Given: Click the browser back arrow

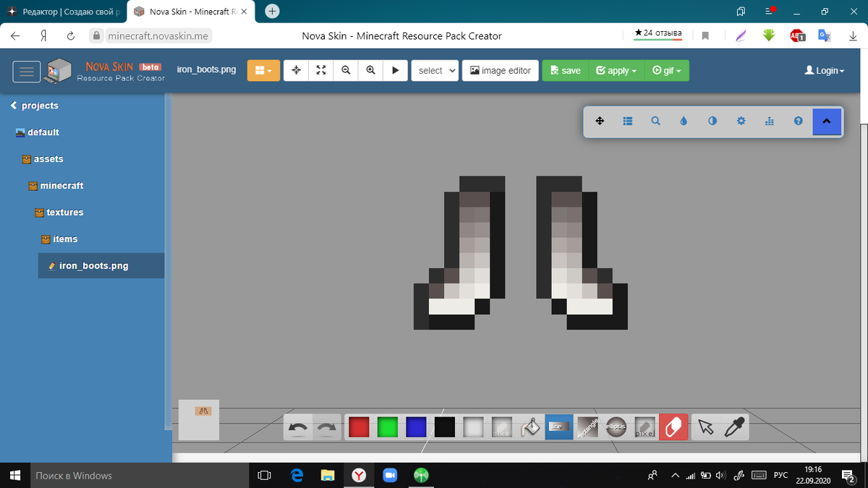Looking at the screenshot, I should 16,35.
